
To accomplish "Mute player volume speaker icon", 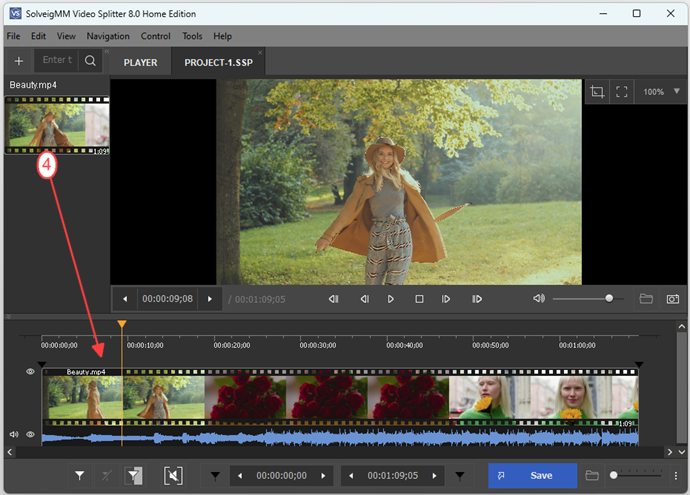I will coord(539,299).
